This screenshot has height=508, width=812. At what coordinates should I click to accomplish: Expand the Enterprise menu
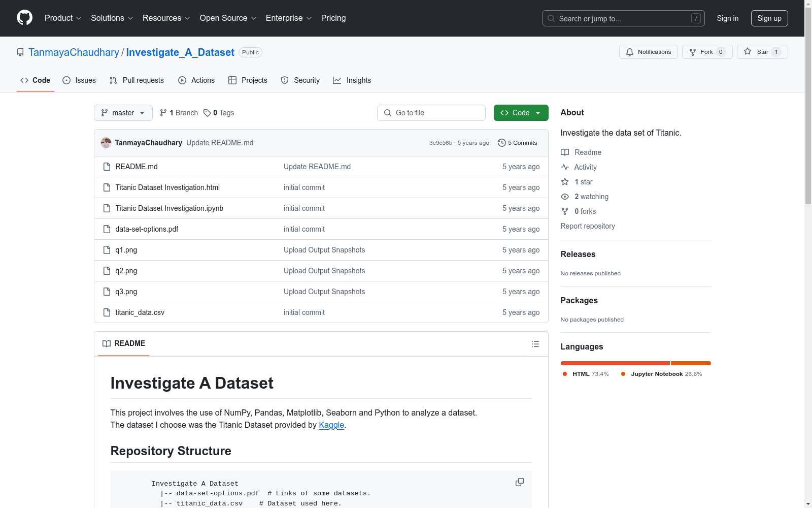pyautogui.click(x=289, y=18)
